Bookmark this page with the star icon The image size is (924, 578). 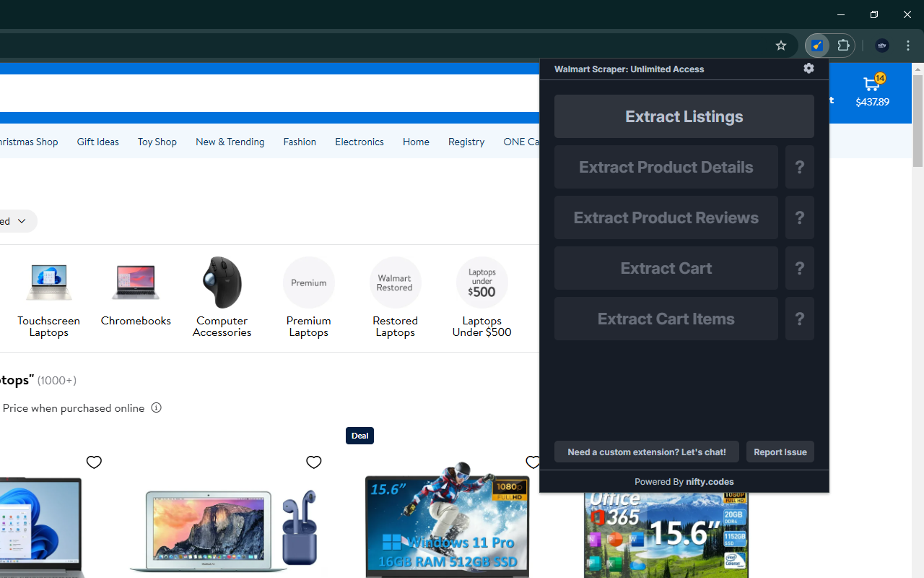pos(780,45)
